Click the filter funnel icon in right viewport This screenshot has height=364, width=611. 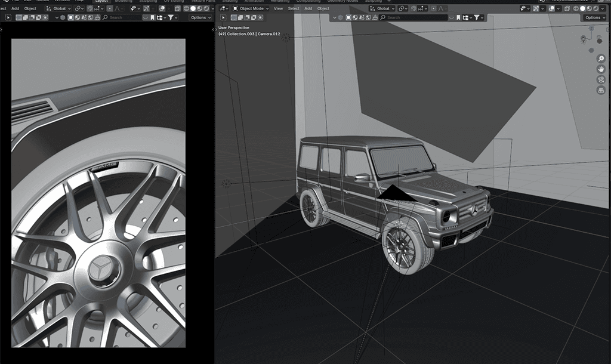(477, 18)
